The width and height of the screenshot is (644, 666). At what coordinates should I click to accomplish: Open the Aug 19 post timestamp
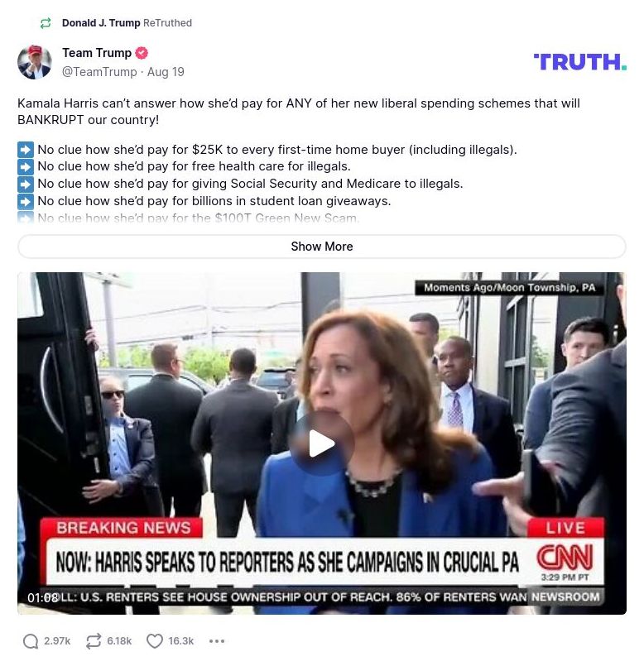coord(166,72)
